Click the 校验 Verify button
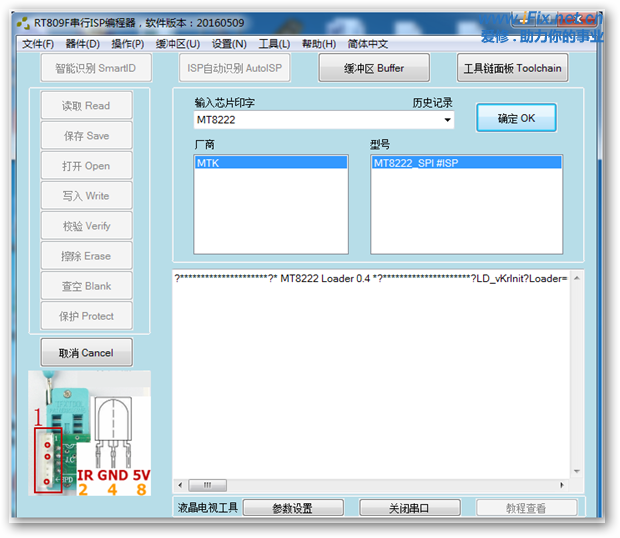620x538 pixels. point(86,226)
